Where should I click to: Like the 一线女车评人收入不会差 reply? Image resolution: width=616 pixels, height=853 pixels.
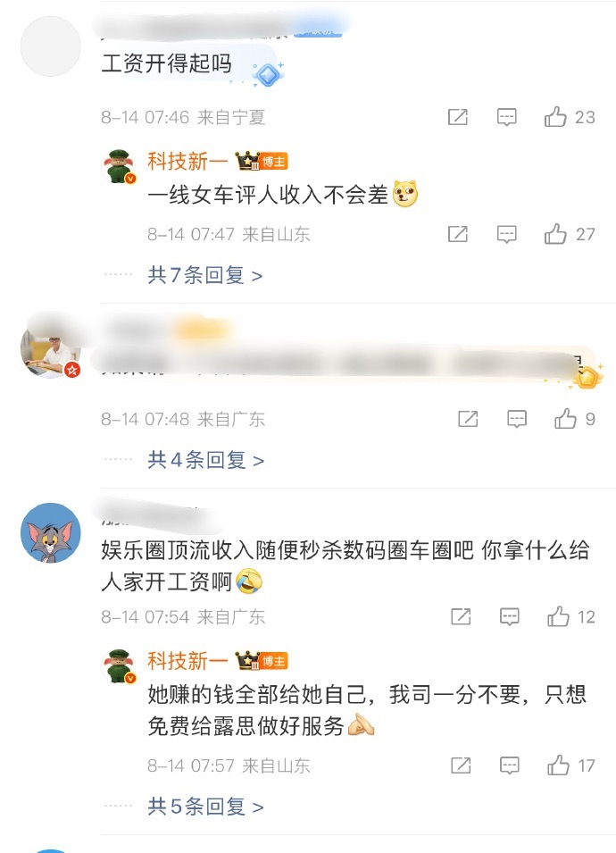tap(570, 234)
